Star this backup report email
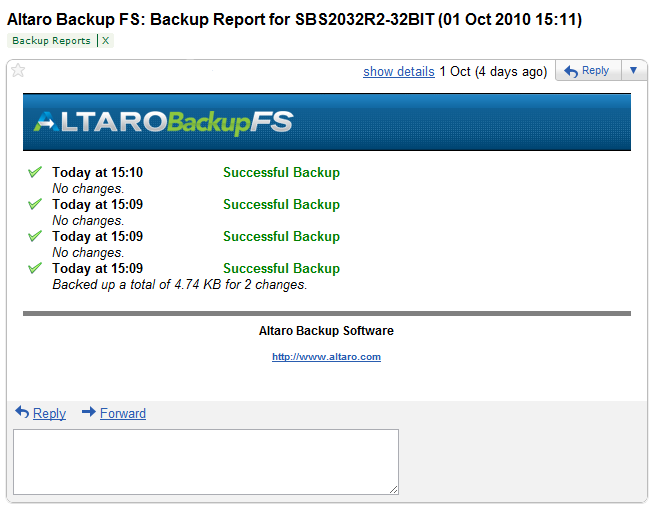This screenshot has height=509, width=654. (x=18, y=71)
